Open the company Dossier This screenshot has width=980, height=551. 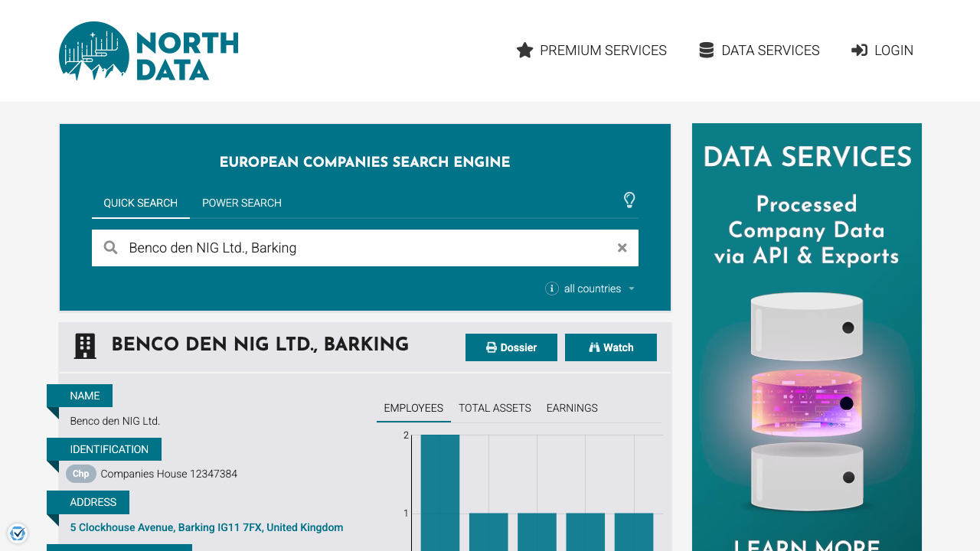pos(511,347)
